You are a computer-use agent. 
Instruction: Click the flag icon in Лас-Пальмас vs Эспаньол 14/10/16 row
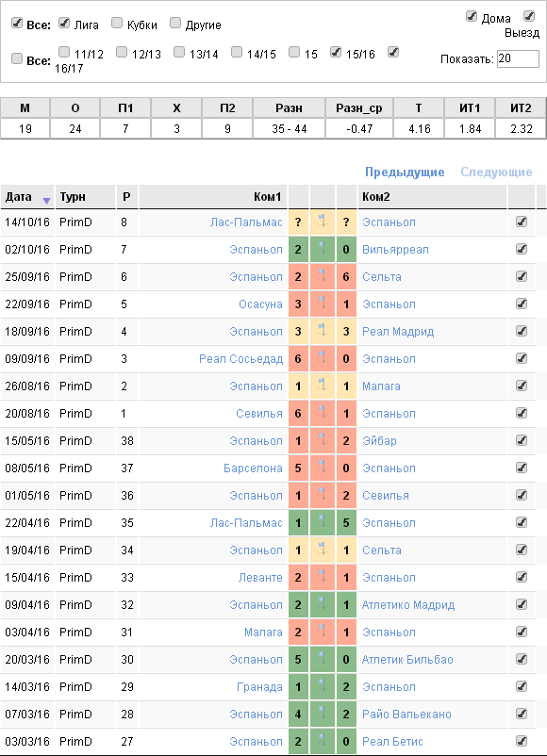point(323,222)
